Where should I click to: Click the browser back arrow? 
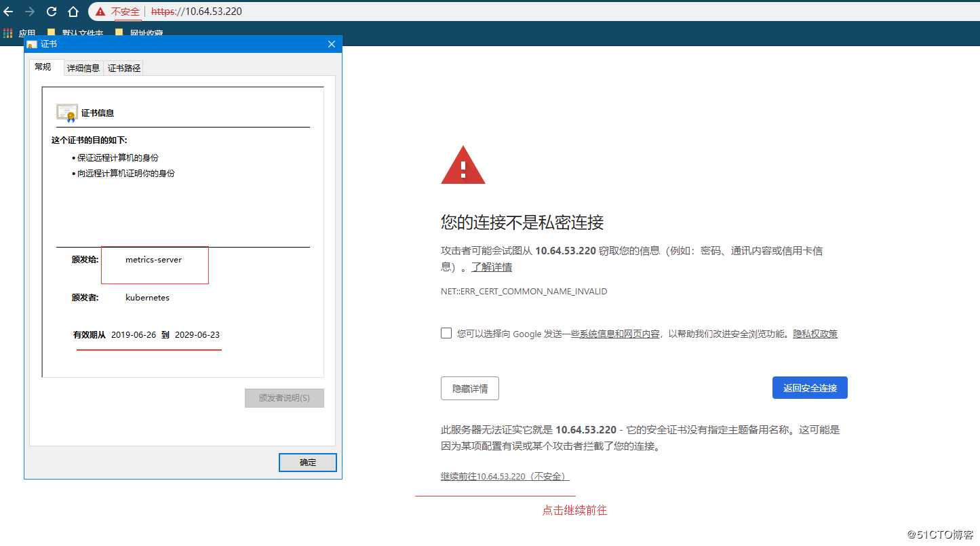(x=8, y=12)
